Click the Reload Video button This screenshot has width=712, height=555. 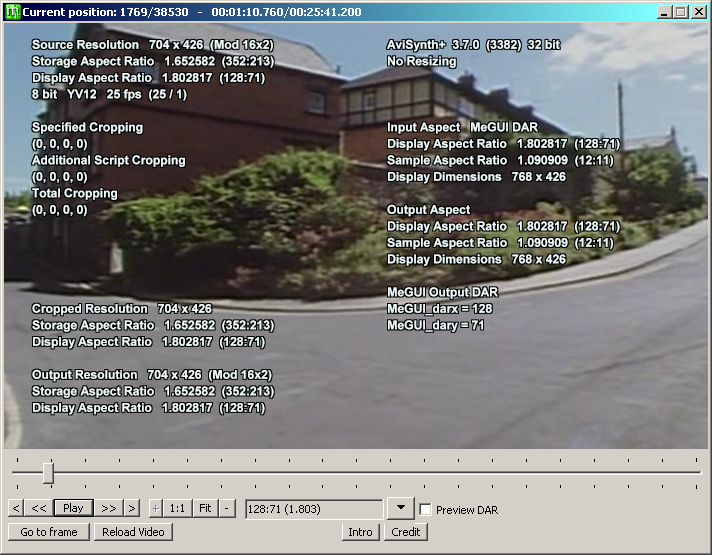coord(133,532)
